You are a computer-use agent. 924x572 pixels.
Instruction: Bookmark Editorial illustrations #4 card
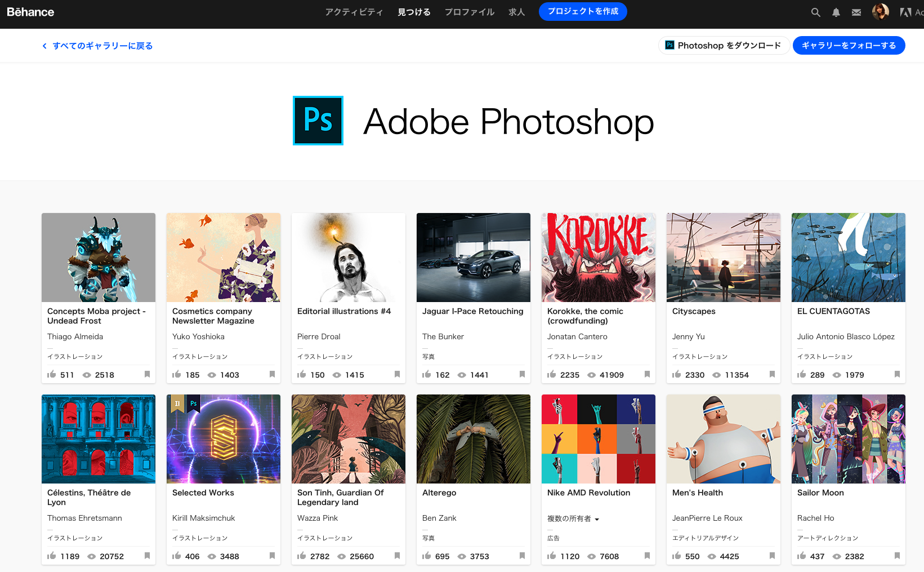click(x=397, y=374)
